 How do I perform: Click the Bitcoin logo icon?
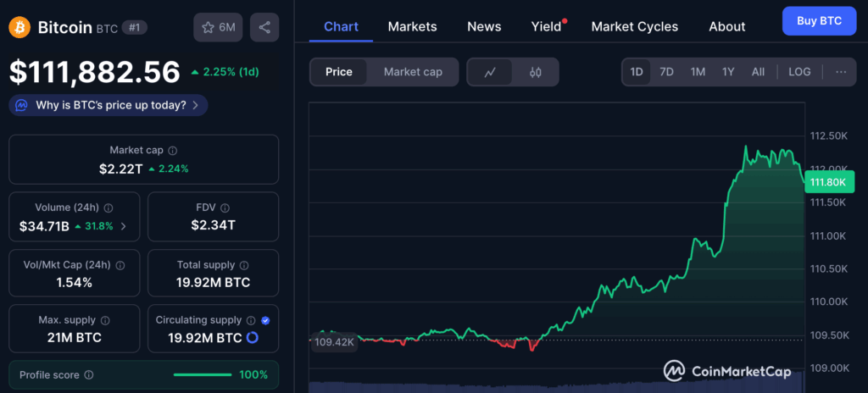tap(19, 28)
